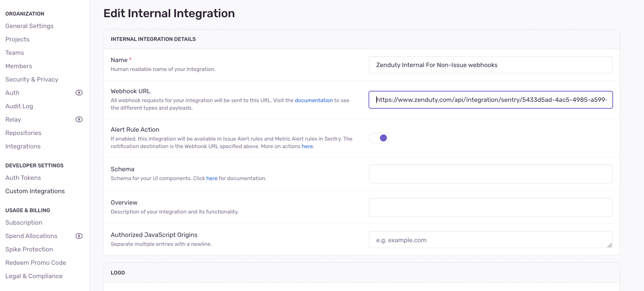Open General Settings in the sidebar
Screen dimensions: 644x291
tap(29, 26)
